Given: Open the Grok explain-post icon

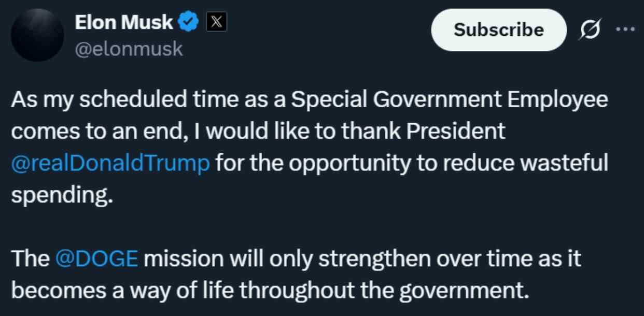Looking at the screenshot, I should [x=590, y=30].
